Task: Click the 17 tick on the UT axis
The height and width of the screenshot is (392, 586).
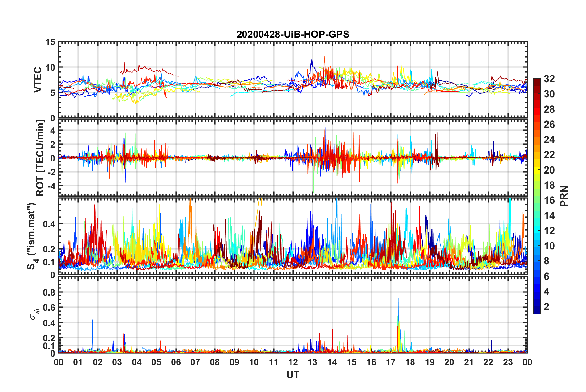Action: (x=391, y=362)
